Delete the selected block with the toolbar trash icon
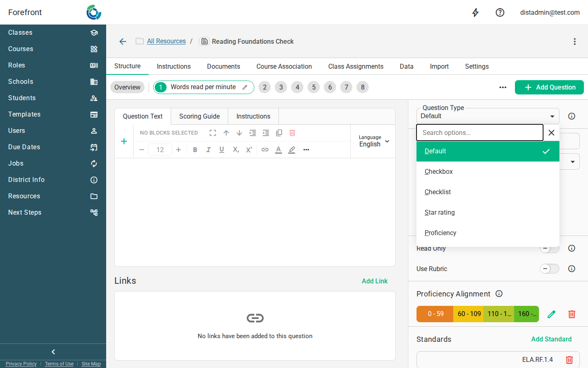 pos(292,133)
